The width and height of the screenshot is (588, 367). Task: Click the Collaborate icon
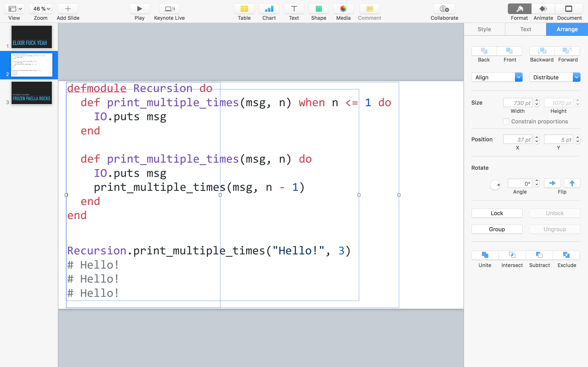pos(444,9)
